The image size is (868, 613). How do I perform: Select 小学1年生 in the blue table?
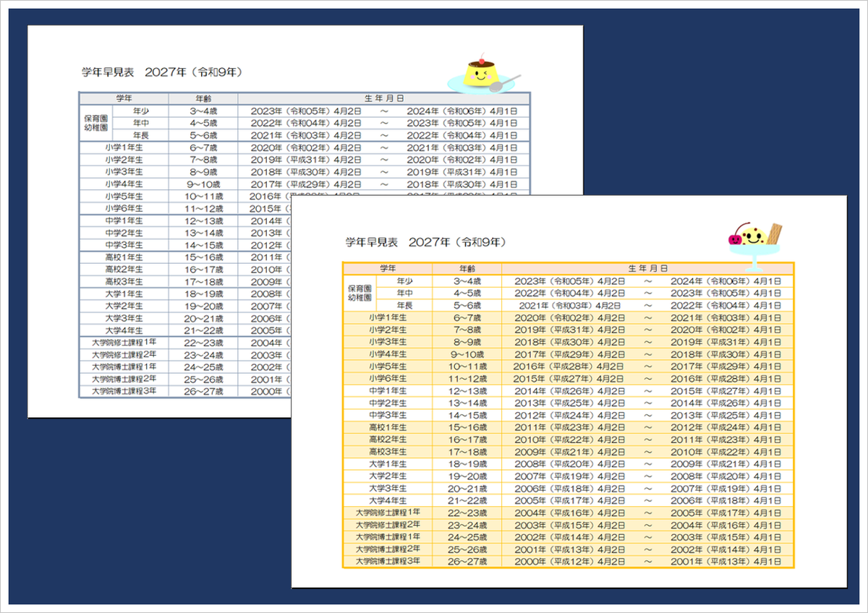pyautogui.click(x=124, y=147)
